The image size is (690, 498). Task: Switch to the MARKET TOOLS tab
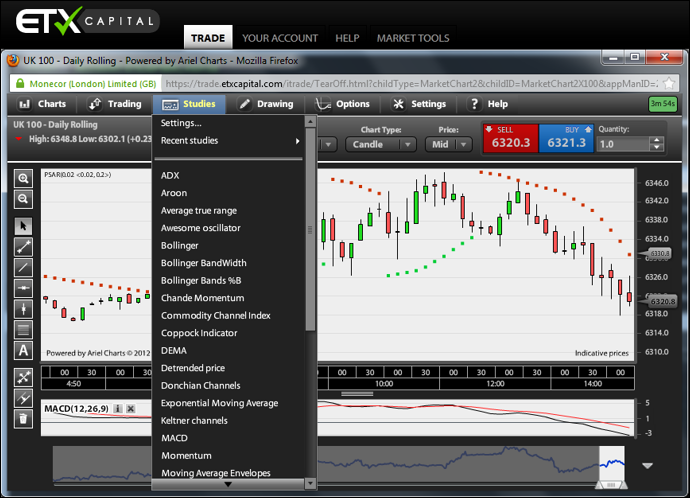(x=413, y=38)
